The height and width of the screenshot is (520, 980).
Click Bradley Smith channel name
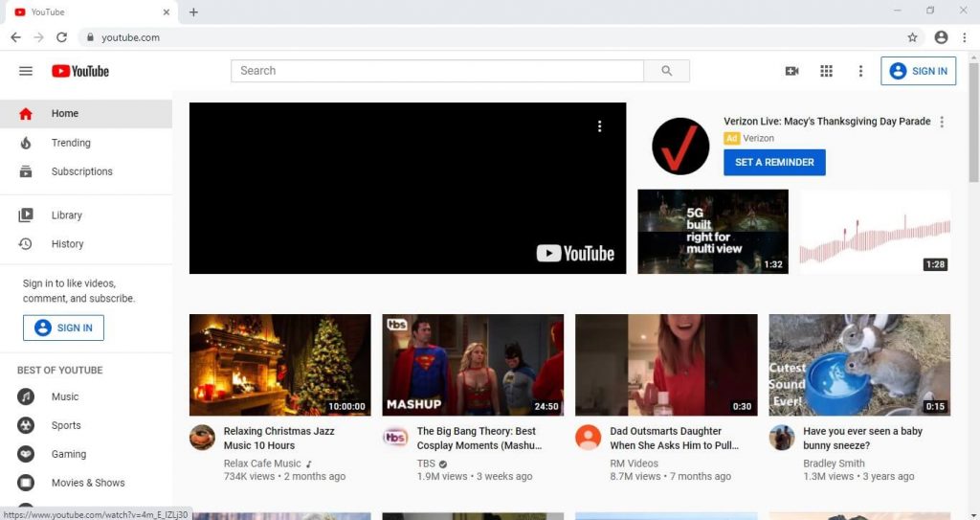(x=834, y=463)
